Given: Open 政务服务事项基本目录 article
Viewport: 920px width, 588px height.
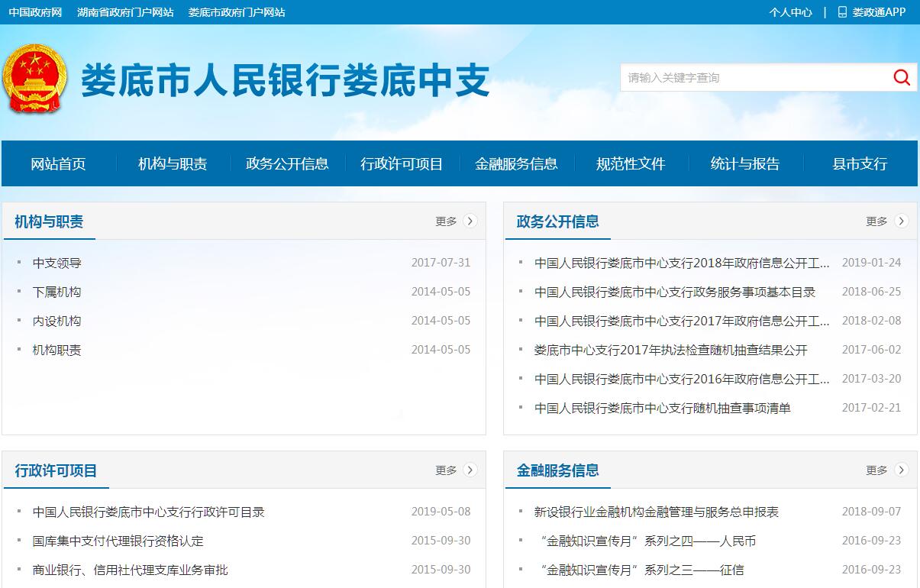Looking at the screenshot, I should click(675, 292).
